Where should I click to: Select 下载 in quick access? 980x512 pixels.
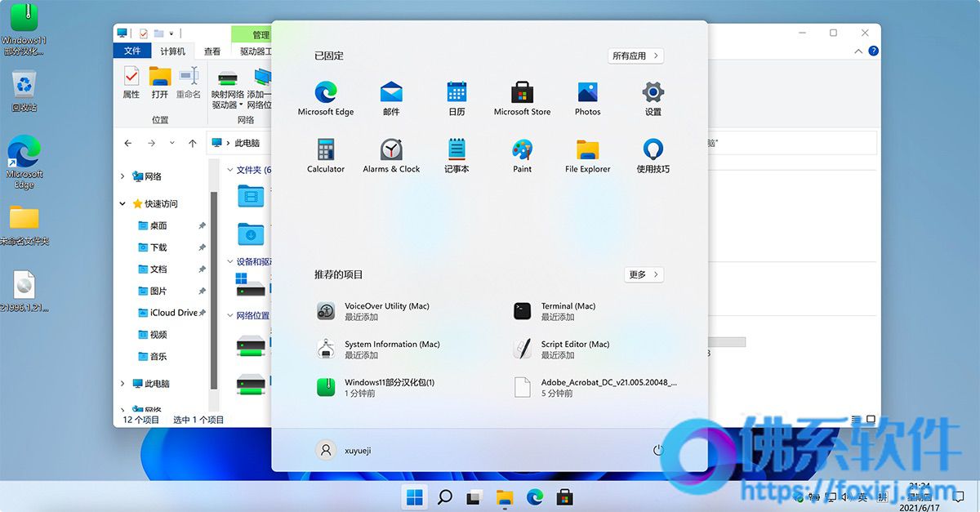pos(158,247)
